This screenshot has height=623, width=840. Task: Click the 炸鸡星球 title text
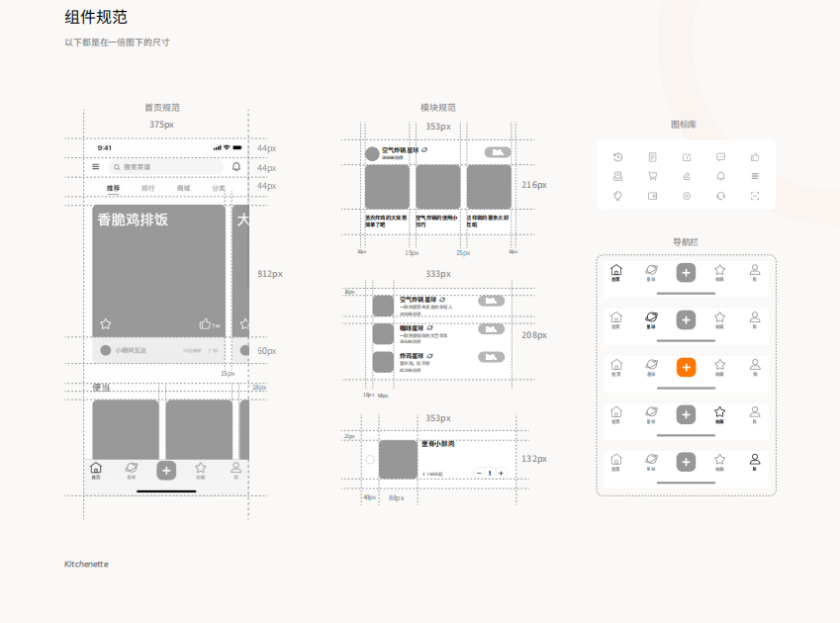point(412,356)
